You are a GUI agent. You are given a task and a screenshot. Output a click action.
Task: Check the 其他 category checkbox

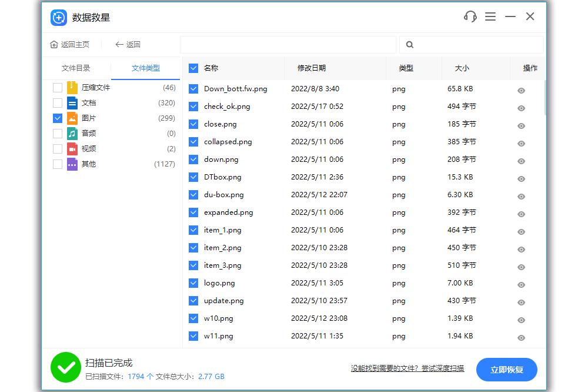click(x=58, y=164)
